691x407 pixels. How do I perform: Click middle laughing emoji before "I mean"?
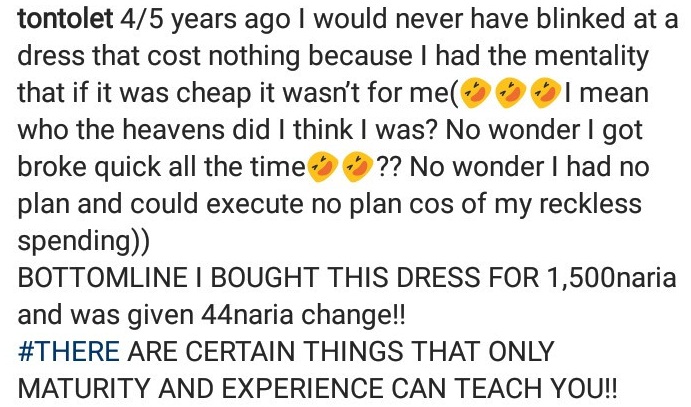pyautogui.click(x=511, y=93)
